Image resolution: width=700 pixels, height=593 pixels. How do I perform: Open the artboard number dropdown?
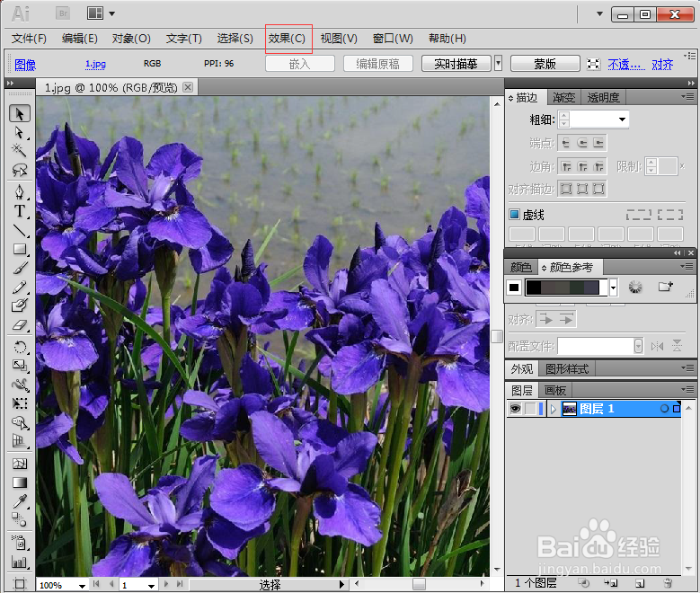pyautogui.click(x=151, y=586)
